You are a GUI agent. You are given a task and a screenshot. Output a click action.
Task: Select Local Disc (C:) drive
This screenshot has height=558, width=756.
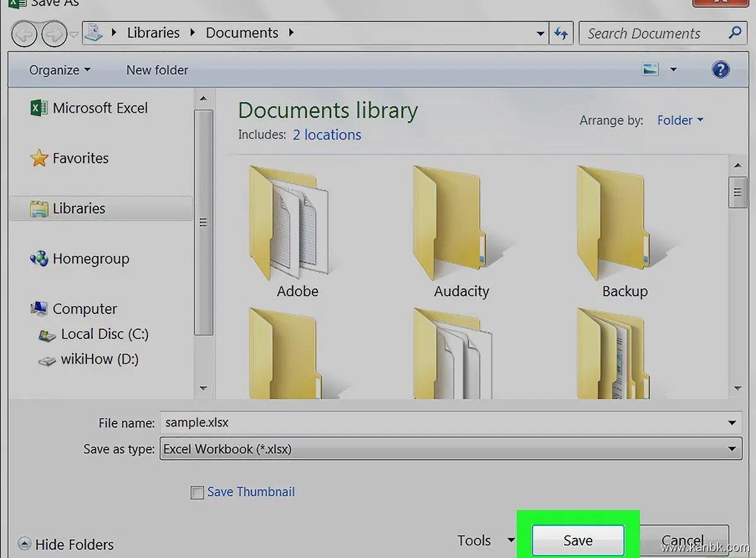(x=104, y=334)
